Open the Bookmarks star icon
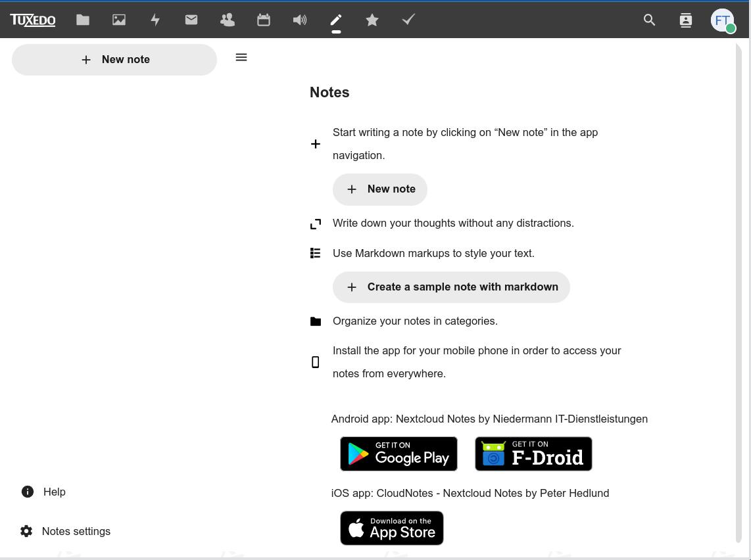Image resolution: width=751 pixels, height=560 pixels. [x=372, y=20]
